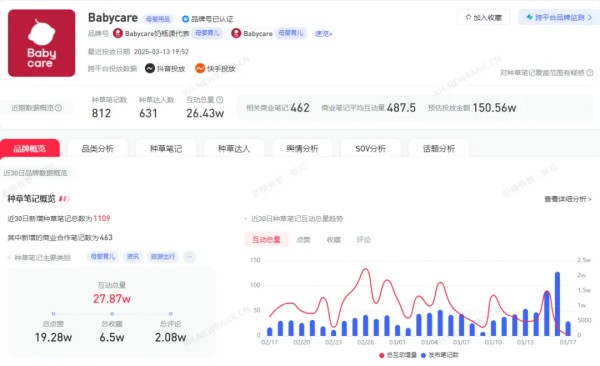Switch to the 品类分析 tab
Viewport: 600px width, 366px height.
pos(98,149)
